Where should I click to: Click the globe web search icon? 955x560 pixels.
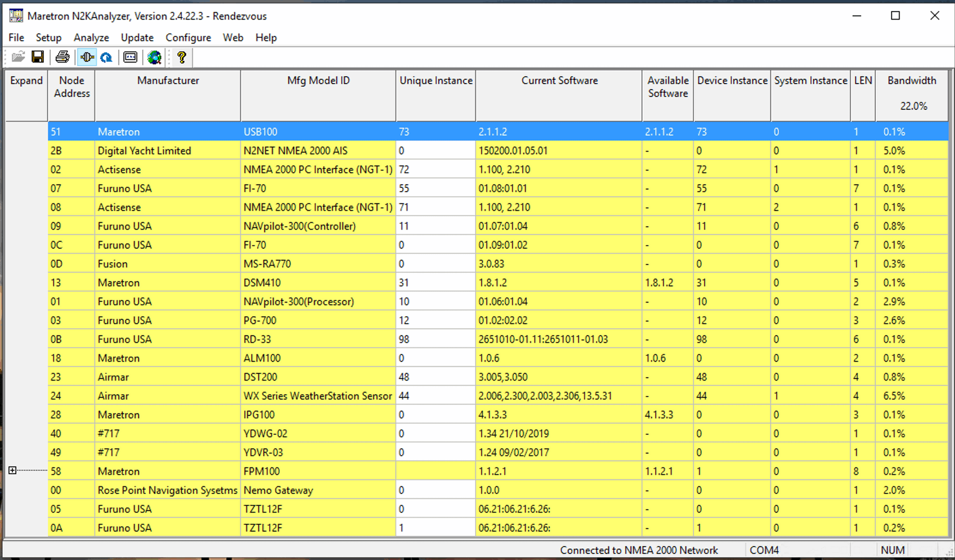[154, 57]
